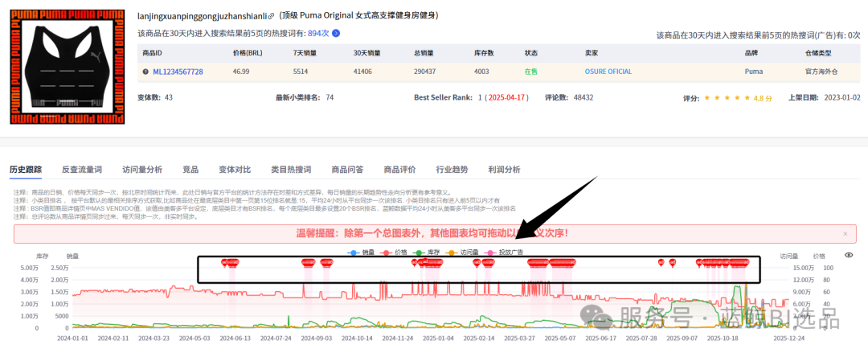The width and height of the screenshot is (868, 353).
Task: Toggle the 销量 series in chart legend
Action: [360, 252]
